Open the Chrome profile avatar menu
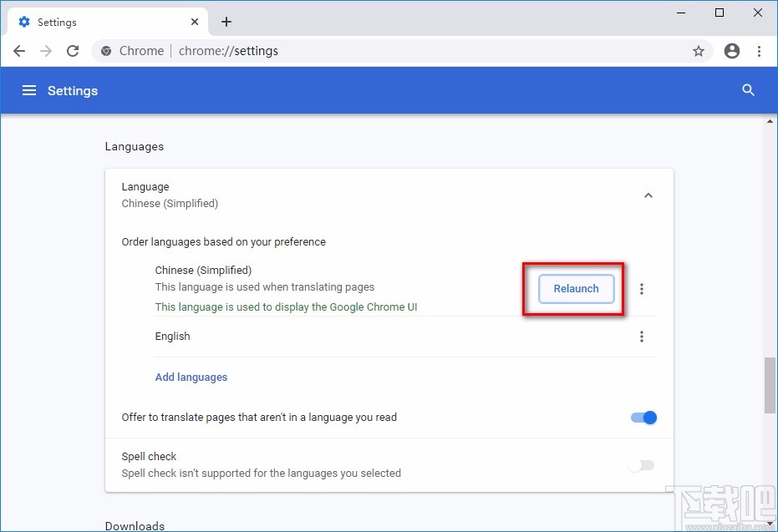The image size is (778, 532). point(732,51)
